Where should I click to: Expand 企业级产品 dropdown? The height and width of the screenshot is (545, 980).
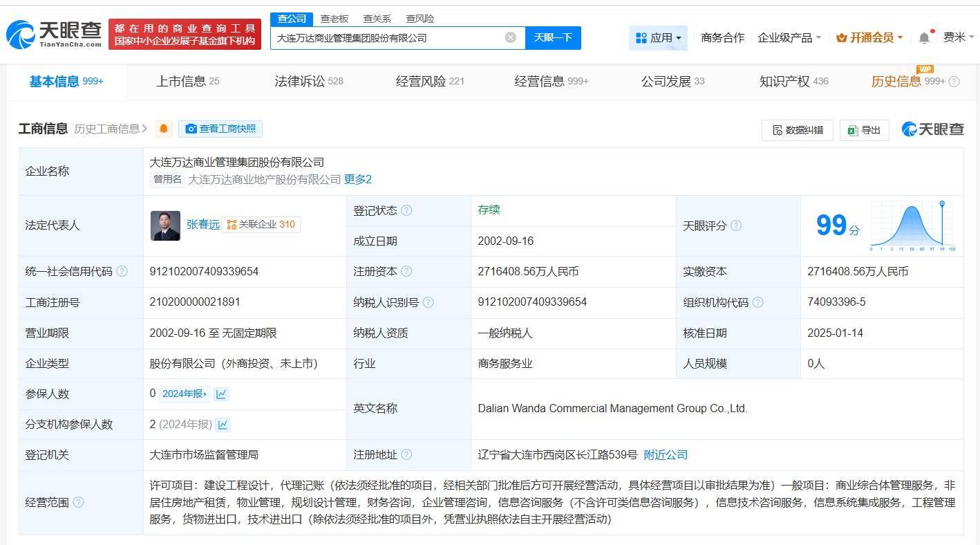[789, 38]
